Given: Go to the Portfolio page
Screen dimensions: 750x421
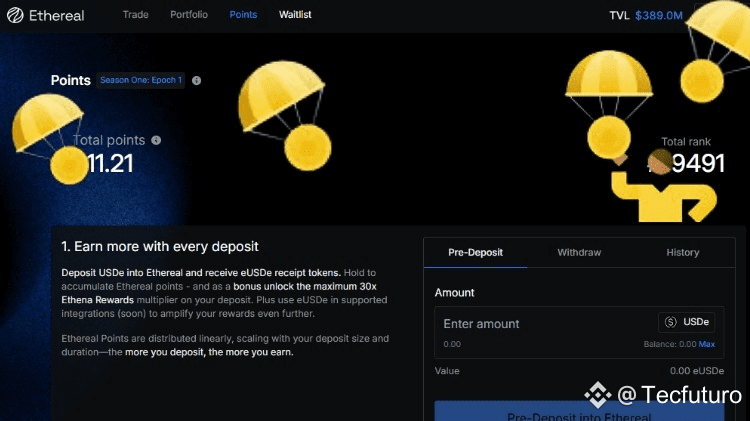Looking at the screenshot, I should (x=189, y=15).
